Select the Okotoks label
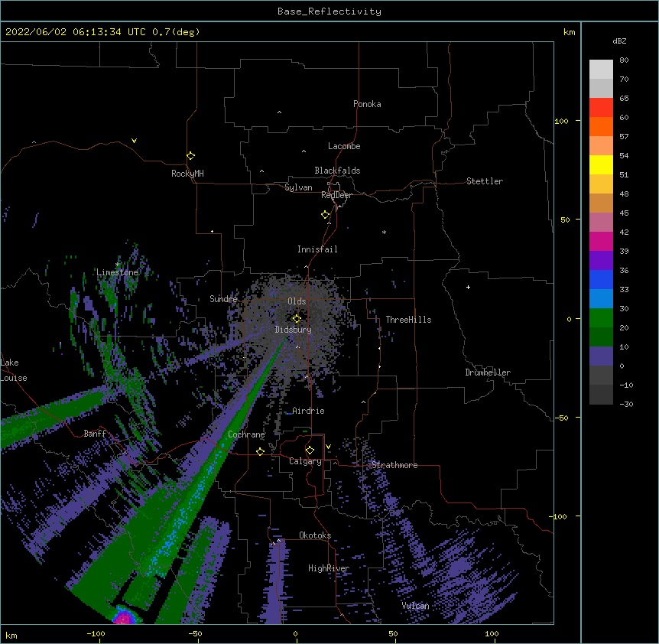The height and width of the screenshot is (644, 659). [x=315, y=535]
